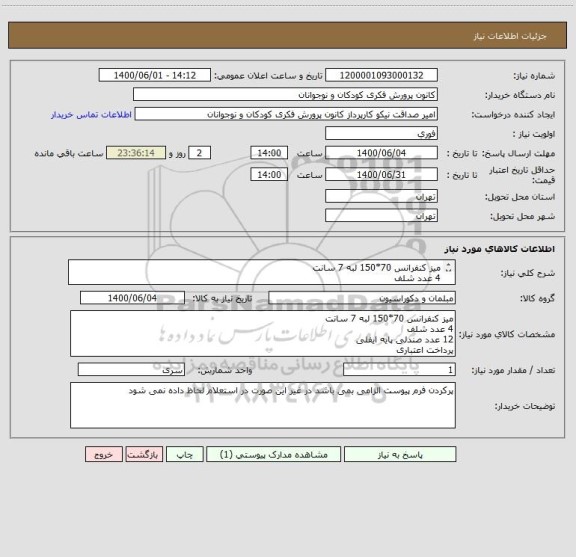The height and width of the screenshot is (557, 576).
Task: Click the unit of measure field سری
Action: 131,370
